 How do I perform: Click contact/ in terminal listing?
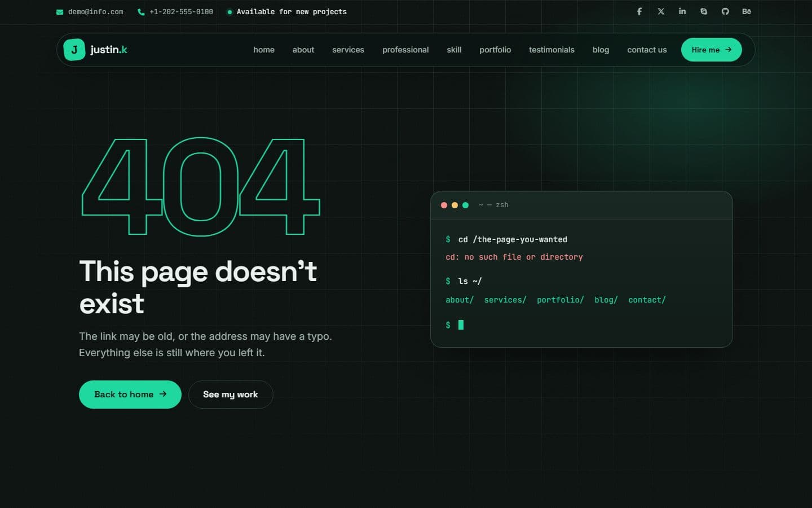pos(647,300)
